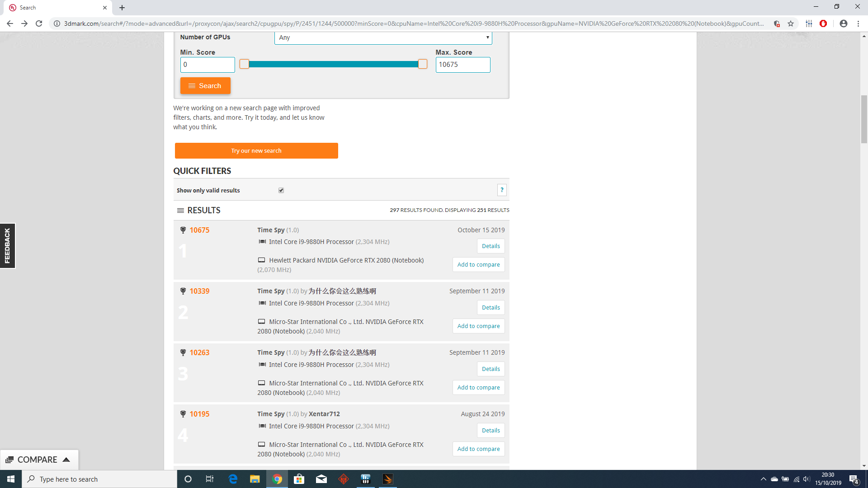Open the volume control in system tray
The height and width of the screenshot is (488, 868).
click(x=807, y=479)
